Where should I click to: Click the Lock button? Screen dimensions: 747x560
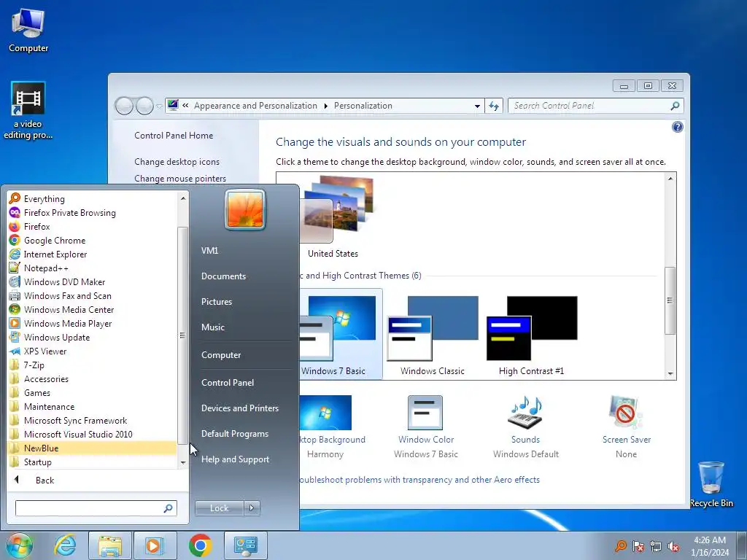tap(219, 508)
